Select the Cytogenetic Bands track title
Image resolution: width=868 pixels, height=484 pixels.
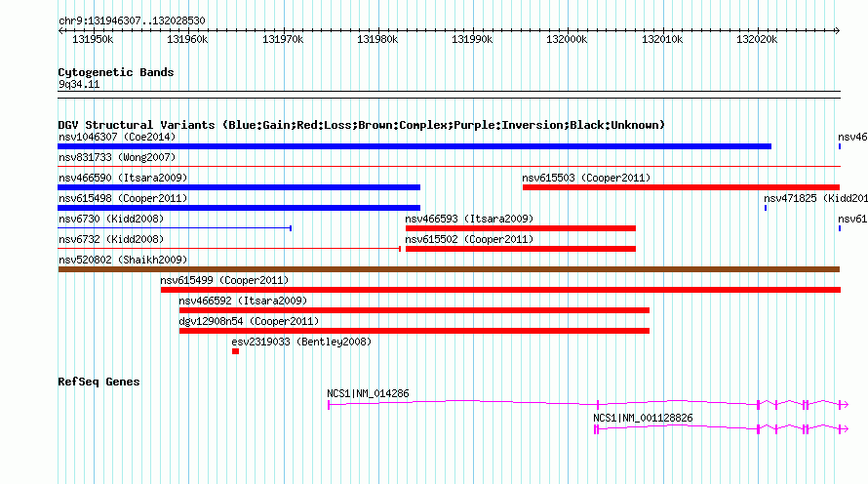click(116, 72)
